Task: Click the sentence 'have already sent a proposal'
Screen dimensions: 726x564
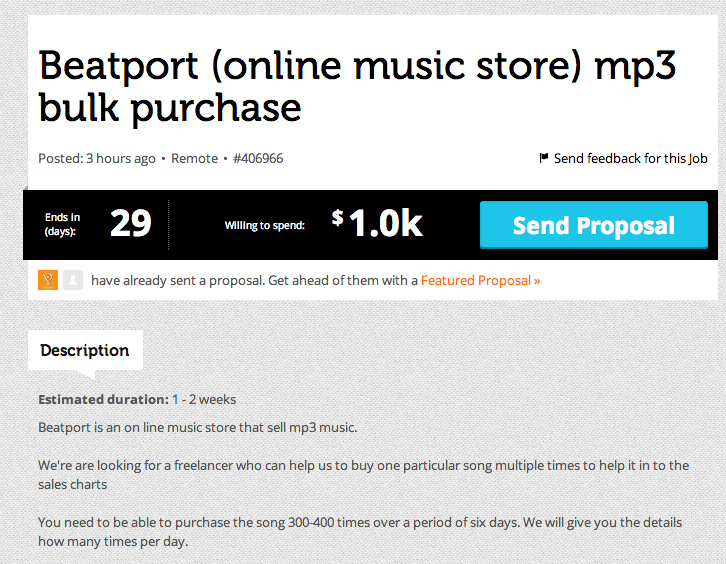Action: click(x=178, y=281)
